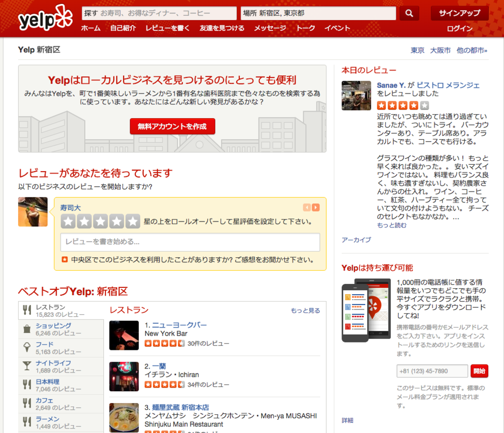504x433 pixels.
Task: Click the next arrow in review card
Action: coord(316,208)
